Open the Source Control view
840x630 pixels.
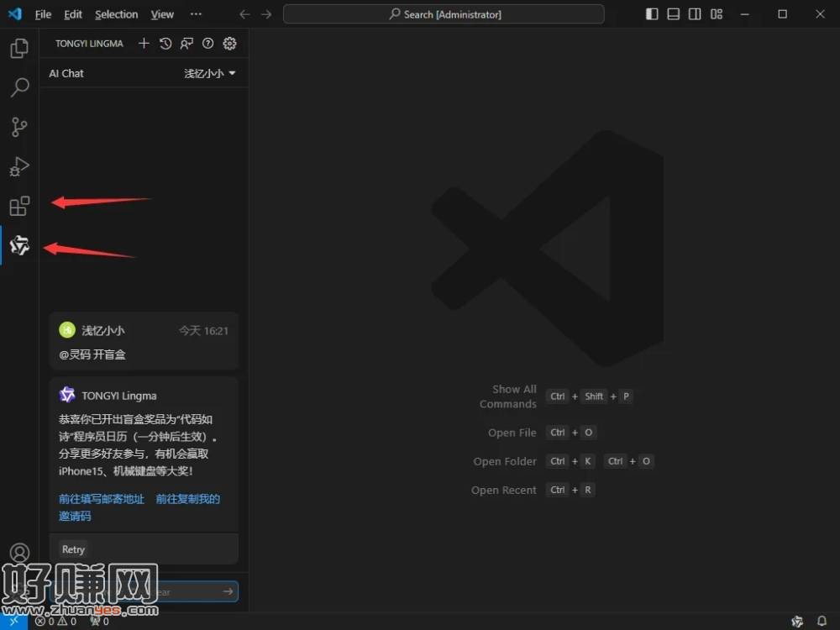(x=19, y=127)
